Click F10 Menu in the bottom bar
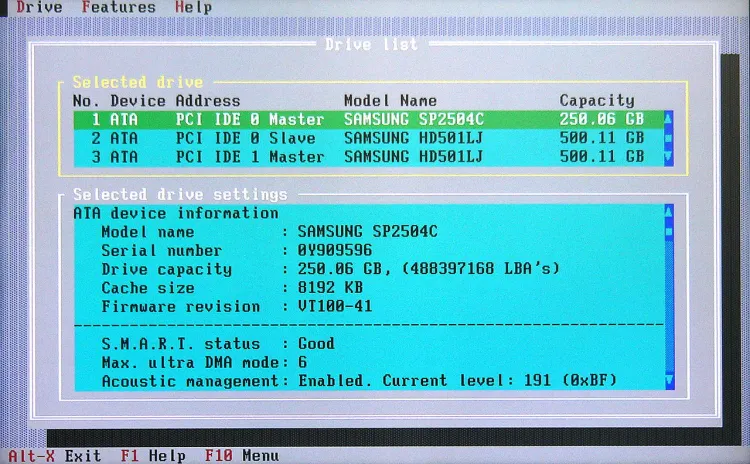 [242, 456]
